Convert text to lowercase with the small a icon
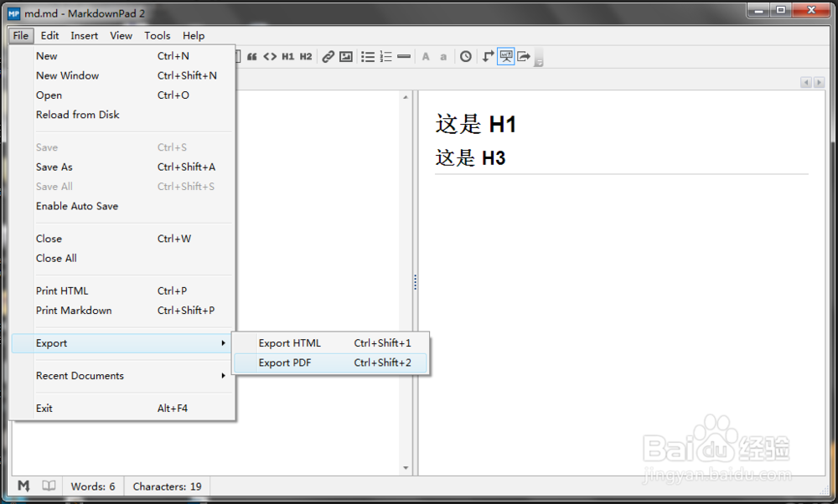Screen dimensions: 838x504 (x=443, y=57)
